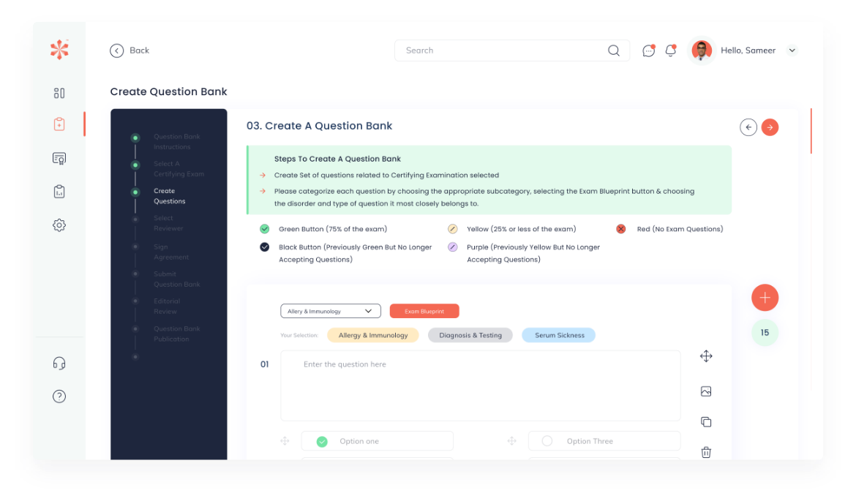Click the trash icon to delete question
Image resolution: width=856 pixels, height=504 pixels.
tap(706, 452)
